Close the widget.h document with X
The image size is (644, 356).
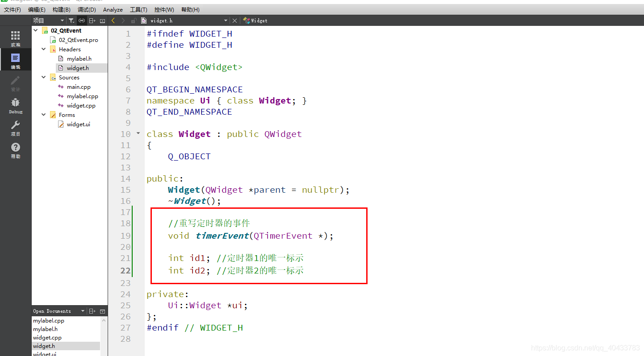point(235,21)
